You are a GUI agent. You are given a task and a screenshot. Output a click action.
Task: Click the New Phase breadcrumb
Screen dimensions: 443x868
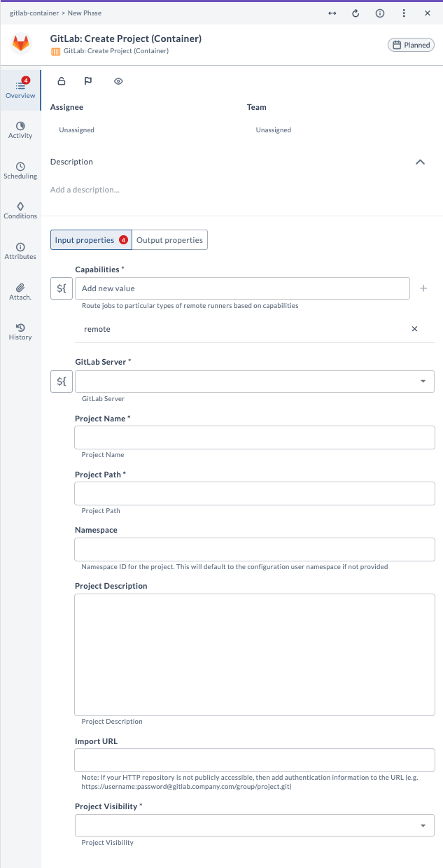[85, 13]
